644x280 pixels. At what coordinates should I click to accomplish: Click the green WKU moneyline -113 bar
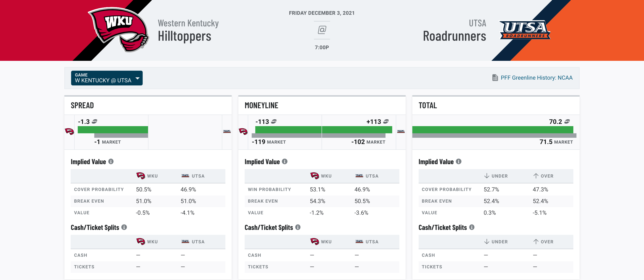point(288,130)
